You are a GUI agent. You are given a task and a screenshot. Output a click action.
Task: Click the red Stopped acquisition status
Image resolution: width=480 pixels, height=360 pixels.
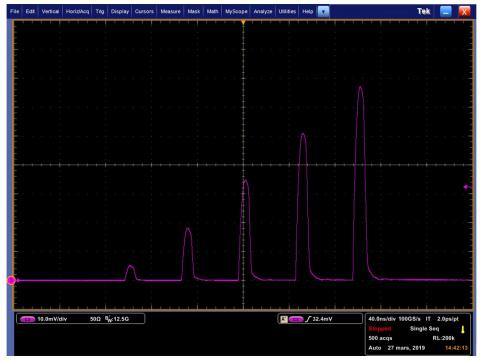point(380,329)
